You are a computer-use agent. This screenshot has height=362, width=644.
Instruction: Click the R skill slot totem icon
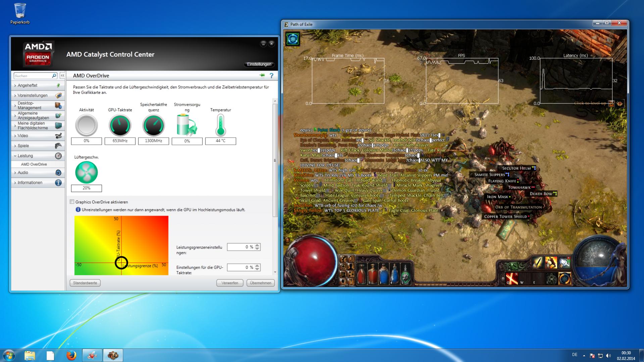551,278
